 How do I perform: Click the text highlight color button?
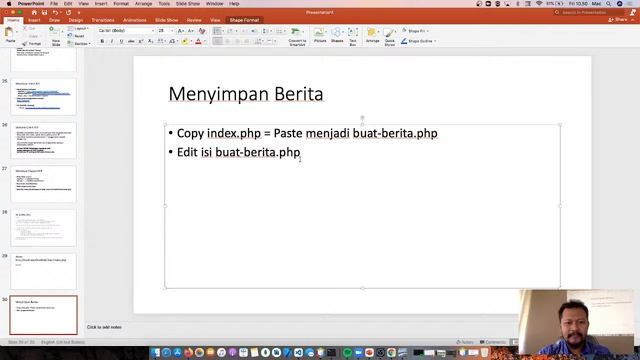click(x=185, y=41)
